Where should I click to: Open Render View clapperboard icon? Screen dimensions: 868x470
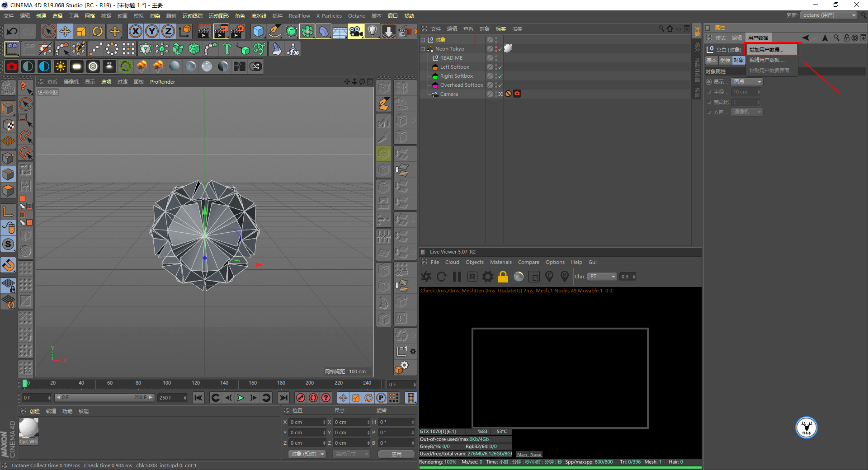coord(204,31)
